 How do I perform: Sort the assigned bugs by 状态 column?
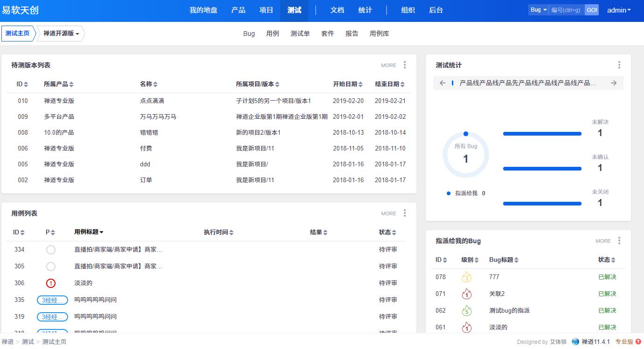(x=606, y=260)
